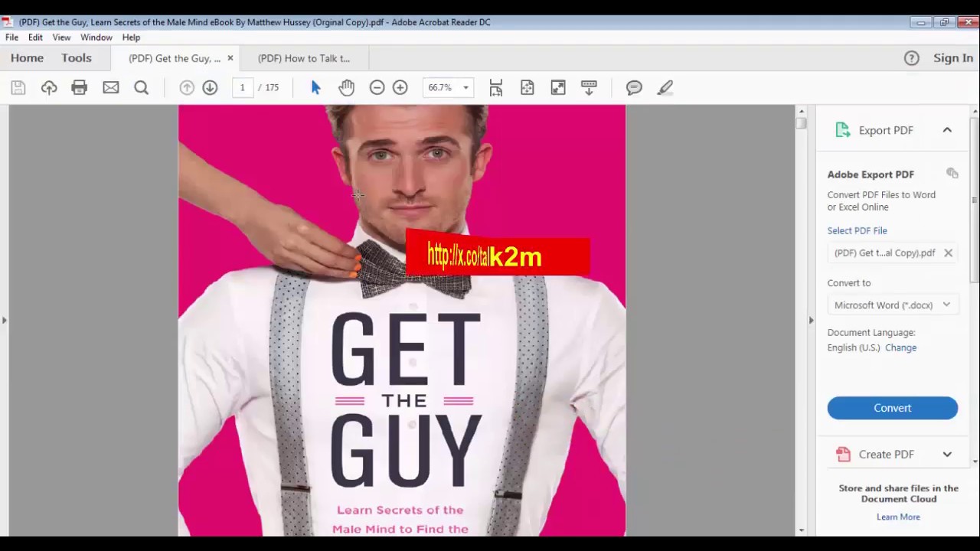Select the highlighter pen tool

click(x=665, y=88)
